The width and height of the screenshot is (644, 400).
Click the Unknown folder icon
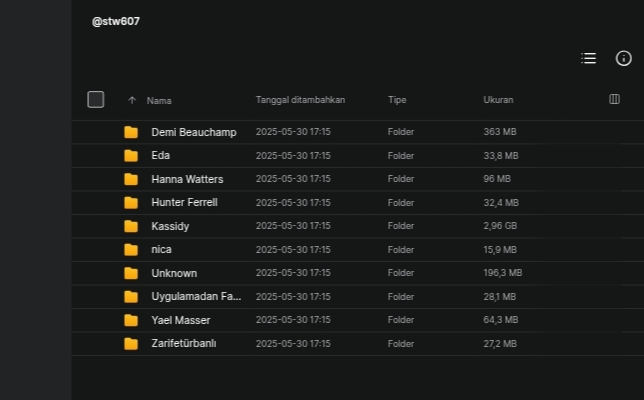coord(131,273)
